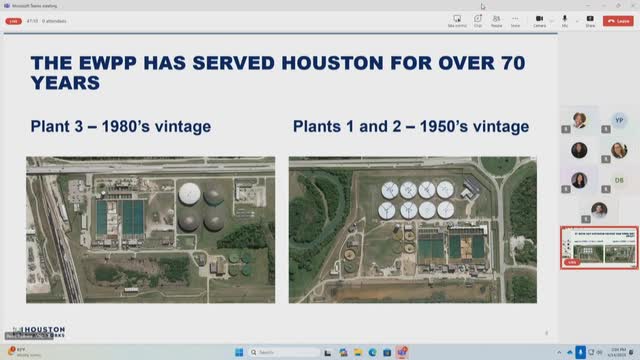Open the weather widget on taskbar
Screen dimensions: 640x360
(24, 352)
